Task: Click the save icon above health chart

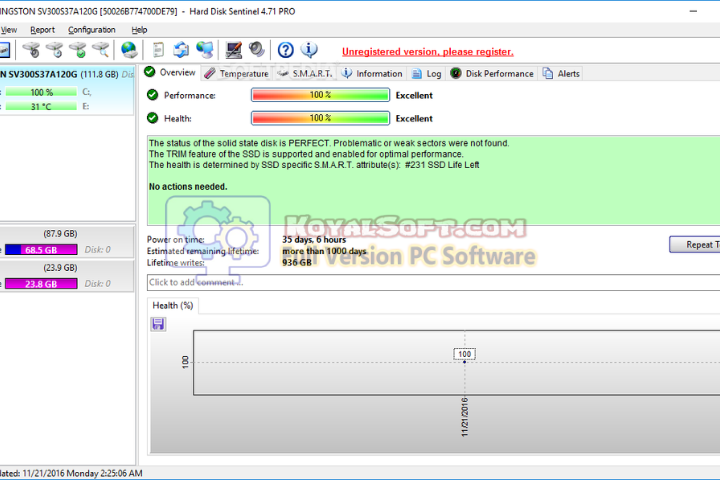Action: 158,324
